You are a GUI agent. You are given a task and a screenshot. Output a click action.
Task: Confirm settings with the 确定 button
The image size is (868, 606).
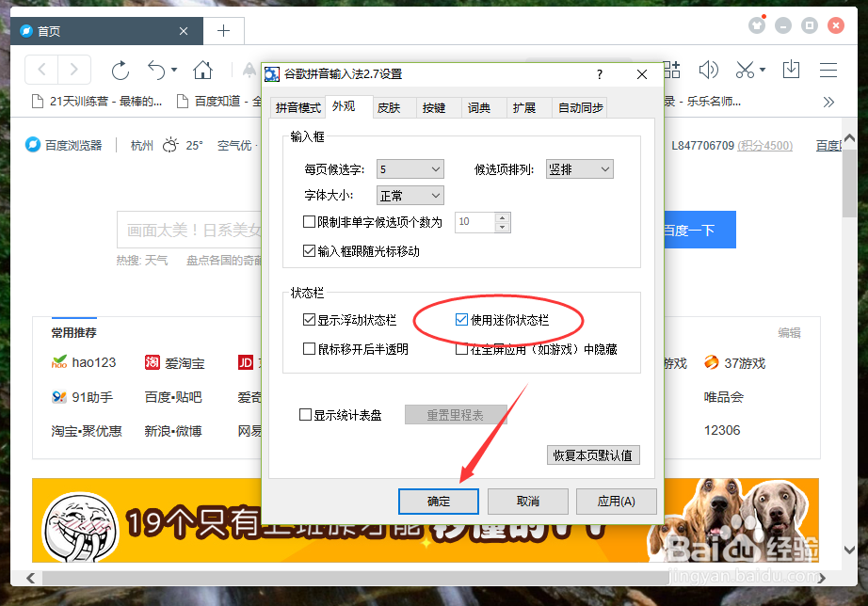click(438, 501)
